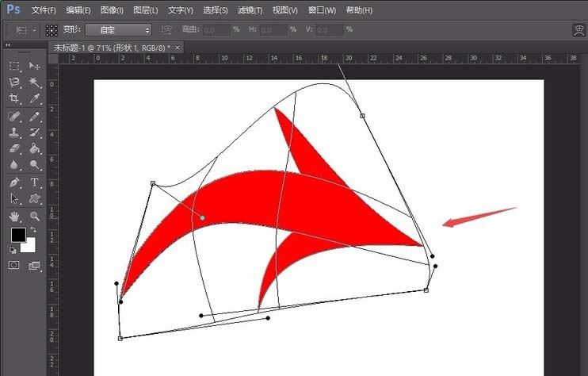Screen dimensions: 588x376
Task: Select the Zoom tool
Action: pyautogui.click(x=35, y=216)
